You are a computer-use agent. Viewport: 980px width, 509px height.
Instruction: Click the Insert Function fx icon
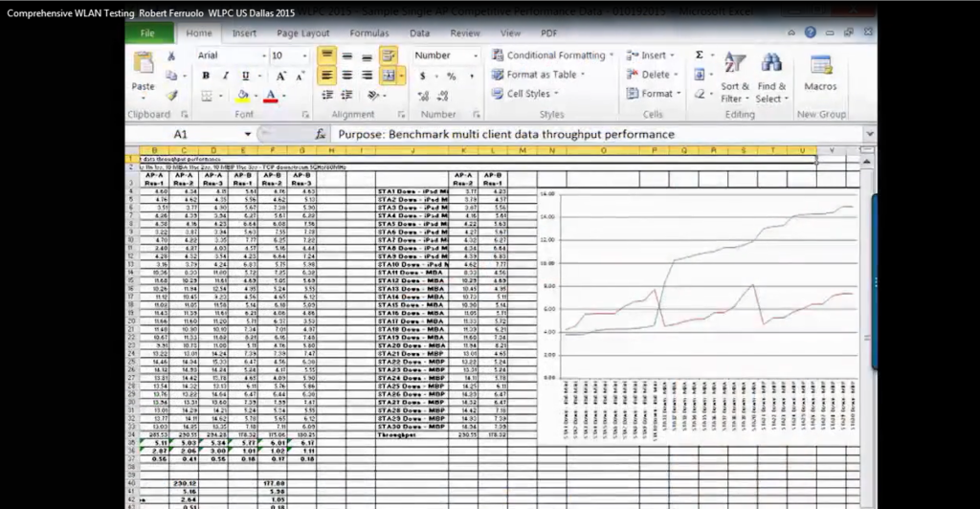tap(320, 134)
